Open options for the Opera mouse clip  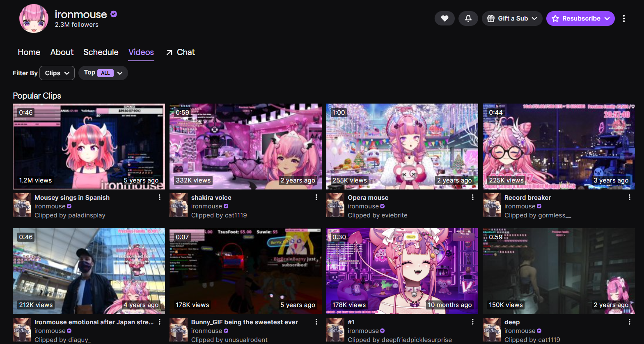tap(473, 198)
